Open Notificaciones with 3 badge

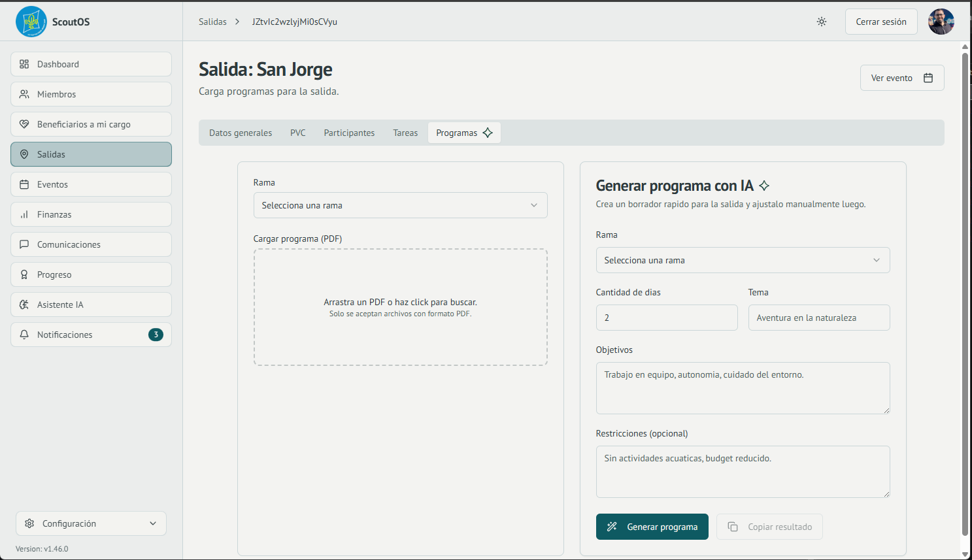coord(91,335)
